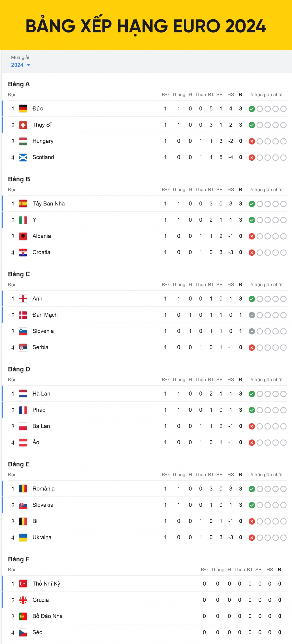Click Denmark's gray draw indicator

pyautogui.click(x=252, y=315)
